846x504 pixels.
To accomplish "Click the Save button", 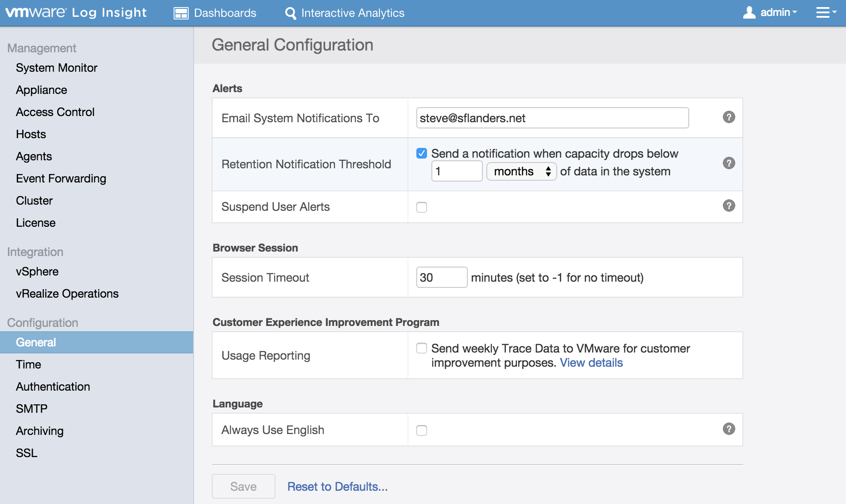I will click(243, 486).
